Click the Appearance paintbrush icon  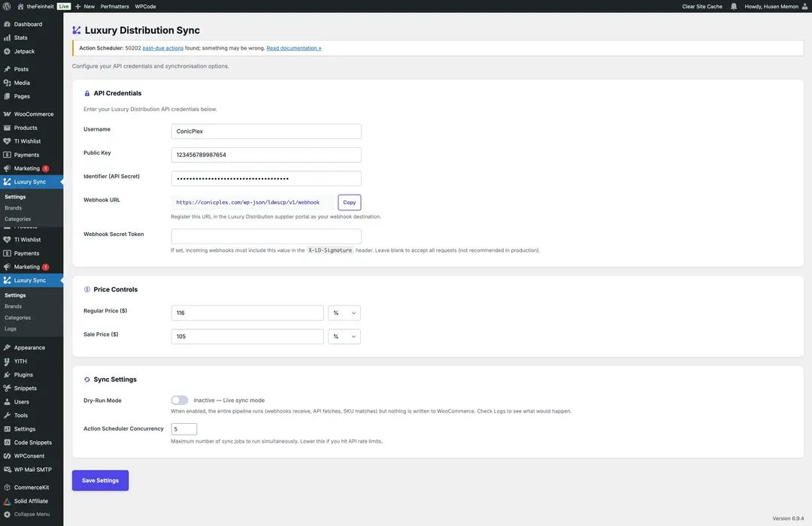click(x=7, y=348)
